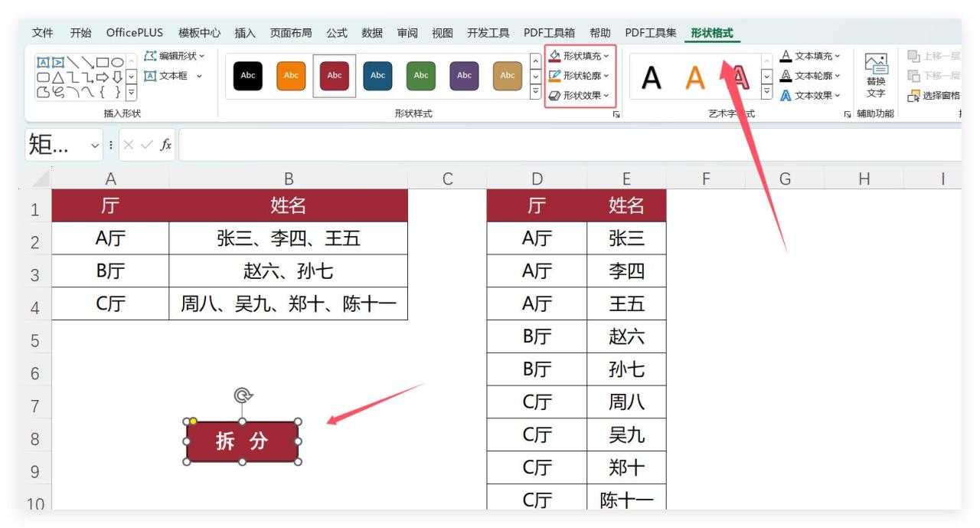
Task: Switch to the 开始 tab
Action: click(80, 33)
